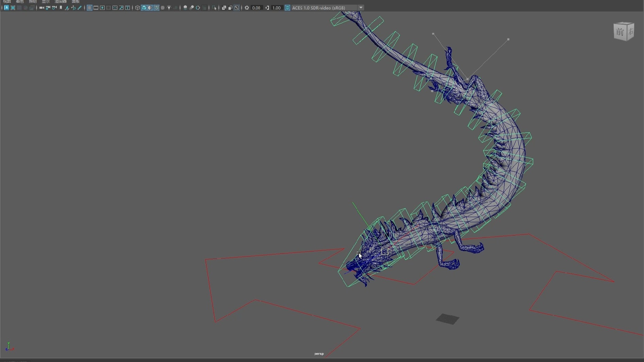Click the select camera icon
The image size is (644, 362).
41,8
